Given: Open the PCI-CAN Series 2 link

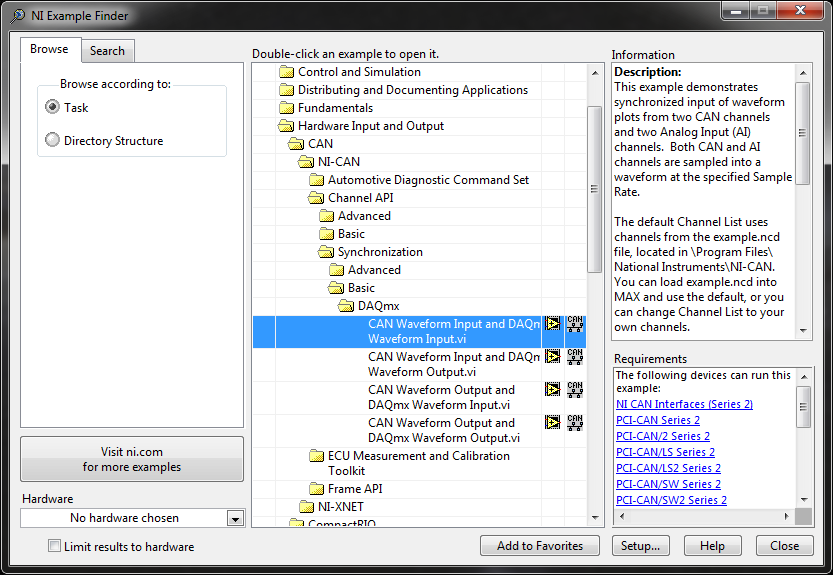Looking at the screenshot, I should tap(658, 420).
